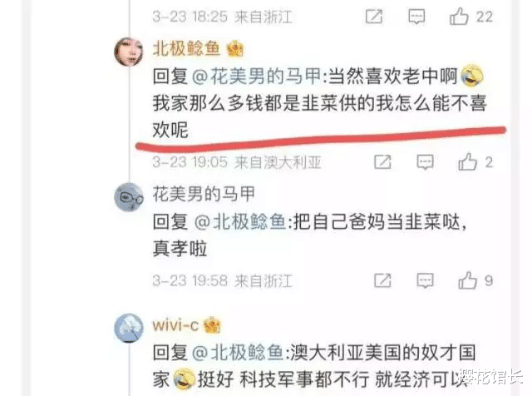Open the 北极鲶鱼 username link
This screenshot has height=396, width=532.
pyautogui.click(x=186, y=48)
